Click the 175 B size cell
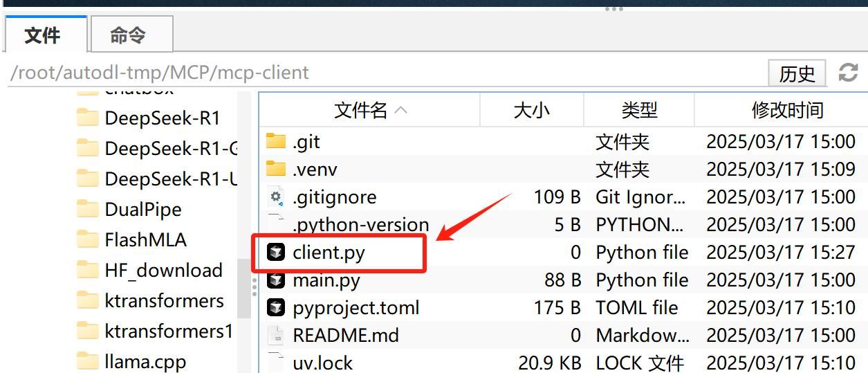Image resolution: width=868 pixels, height=373 pixels. (x=557, y=307)
